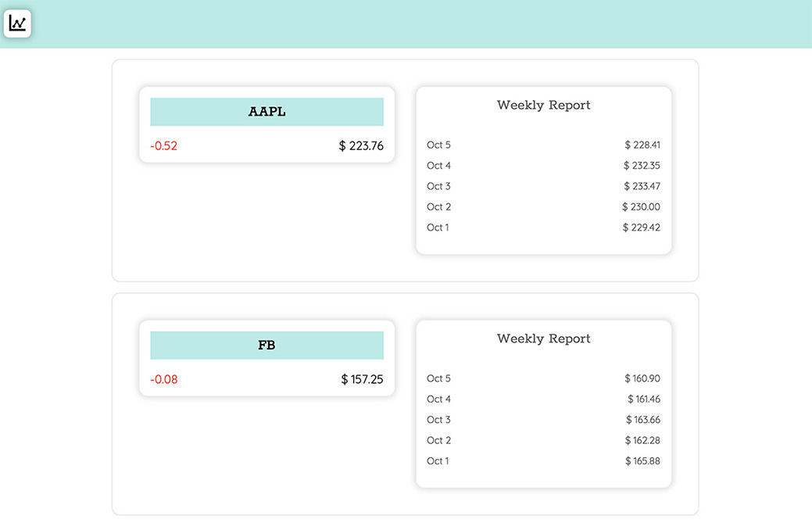The width and height of the screenshot is (812, 523).
Task: Click the $ 162.28 price value
Action: point(642,441)
